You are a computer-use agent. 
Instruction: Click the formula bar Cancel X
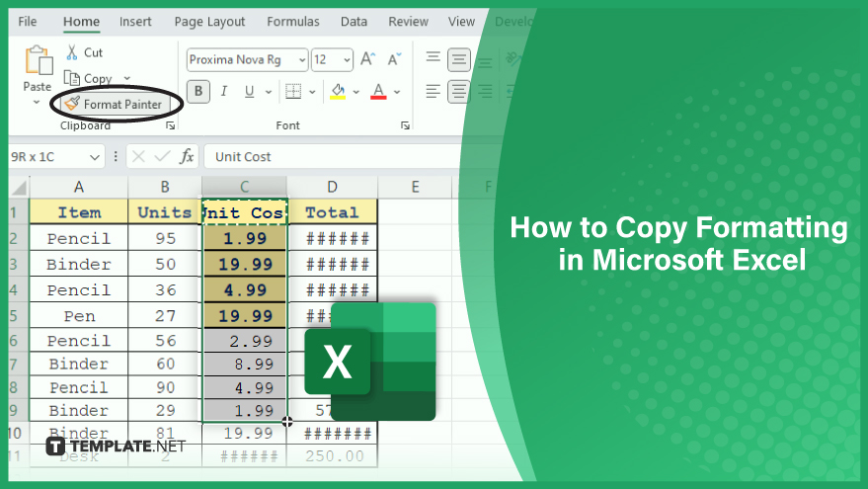click(x=138, y=157)
